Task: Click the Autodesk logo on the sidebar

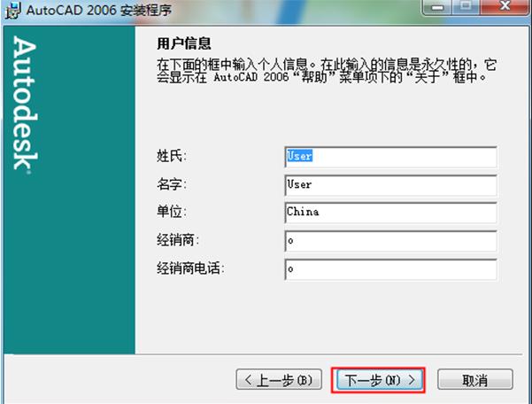Action: pos(25,105)
